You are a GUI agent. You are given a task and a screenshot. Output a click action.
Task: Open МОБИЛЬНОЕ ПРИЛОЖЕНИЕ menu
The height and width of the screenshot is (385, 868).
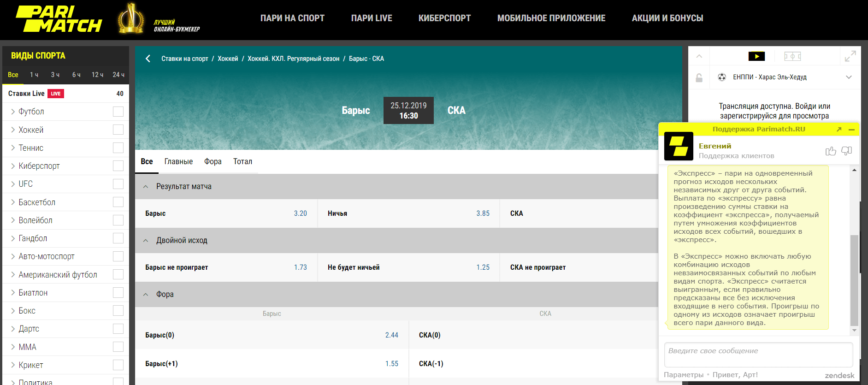pyautogui.click(x=551, y=18)
